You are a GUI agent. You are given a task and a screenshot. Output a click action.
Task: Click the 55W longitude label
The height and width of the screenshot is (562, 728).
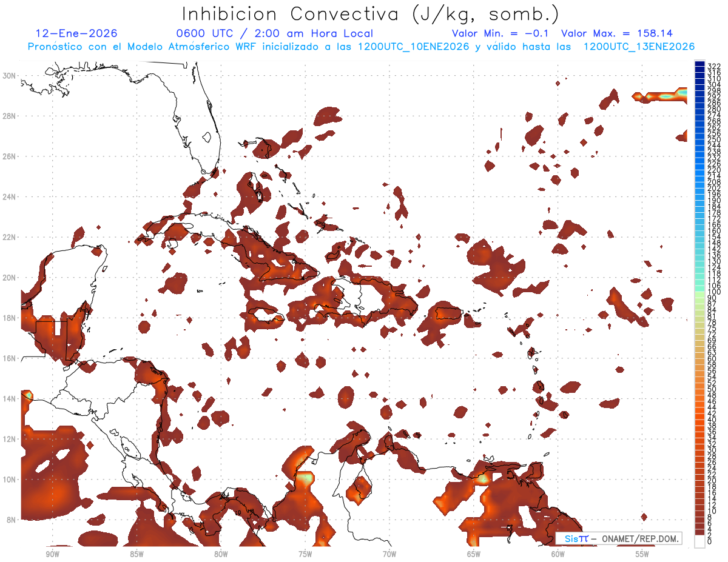pyautogui.click(x=642, y=554)
